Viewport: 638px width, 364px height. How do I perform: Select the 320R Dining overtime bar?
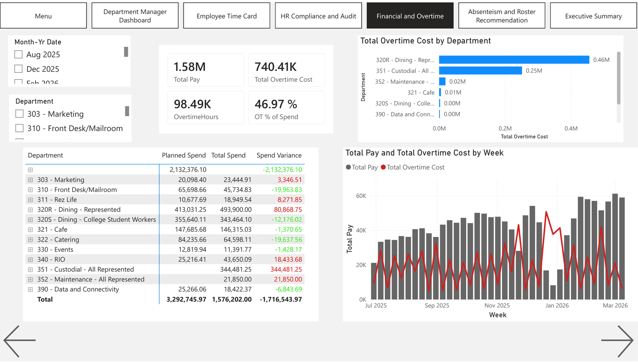(x=514, y=60)
